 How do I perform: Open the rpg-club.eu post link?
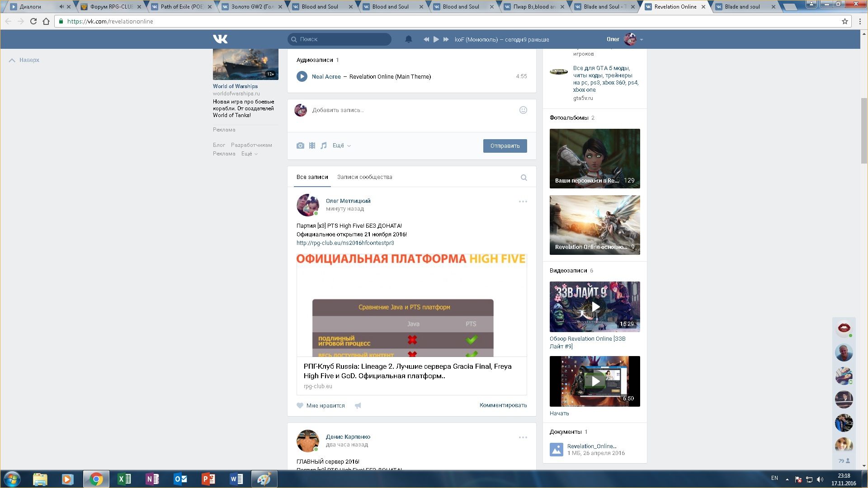345,243
